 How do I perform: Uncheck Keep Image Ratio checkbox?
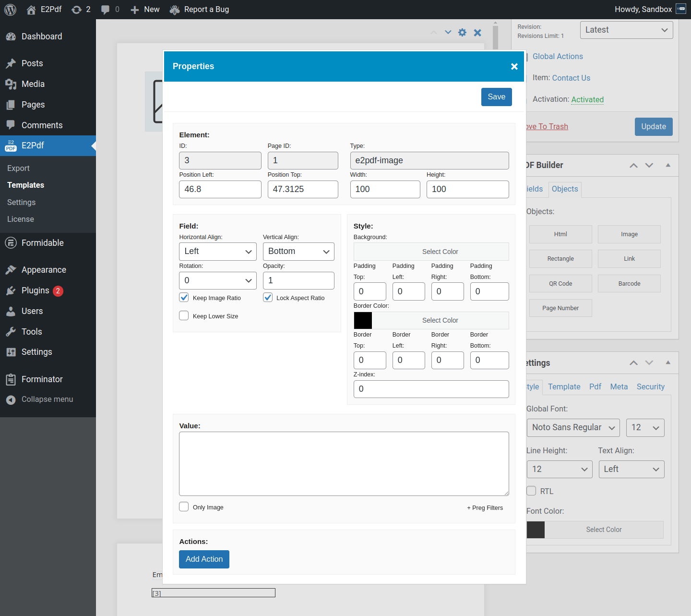tap(184, 298)
